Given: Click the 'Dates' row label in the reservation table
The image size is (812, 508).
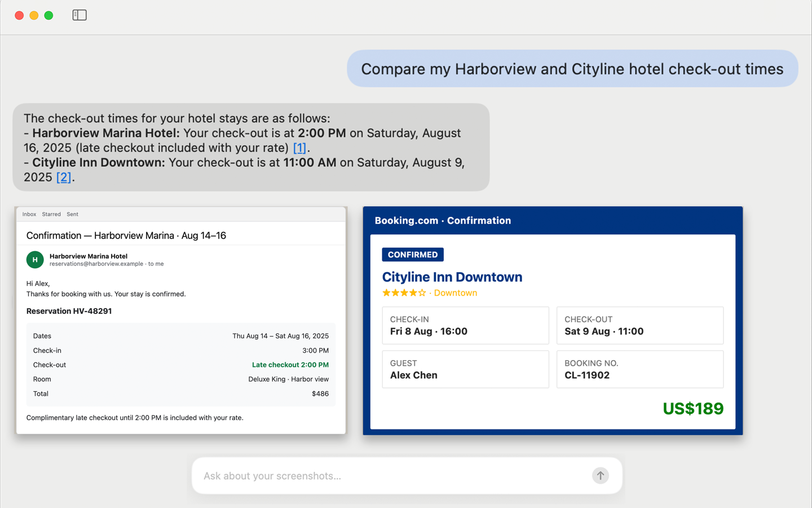Looking at the screenshot, I should pos(42,336).
